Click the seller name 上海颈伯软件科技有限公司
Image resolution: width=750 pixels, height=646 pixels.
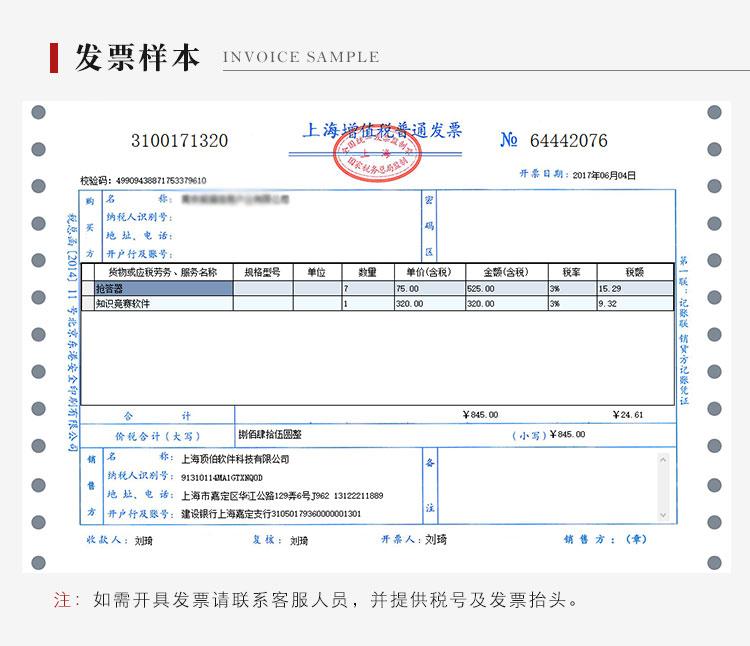pos(235,459)
